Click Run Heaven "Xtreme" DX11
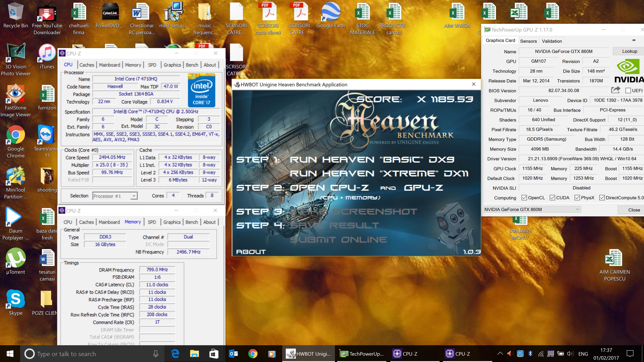Screen dimensions: 644x362 tap(379, 173)
